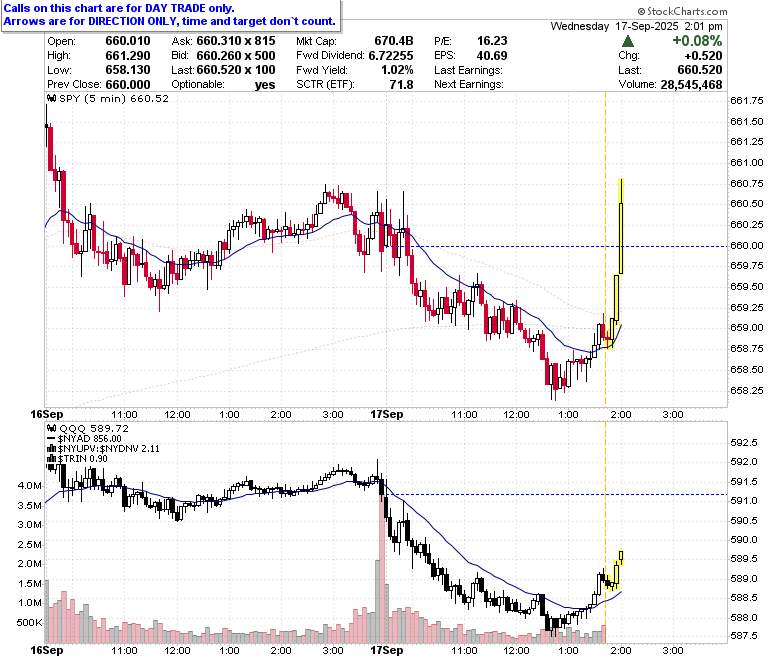Click the High value 661.290
Viewport: 780px width, 659px height.
click(x=128, y=56)
